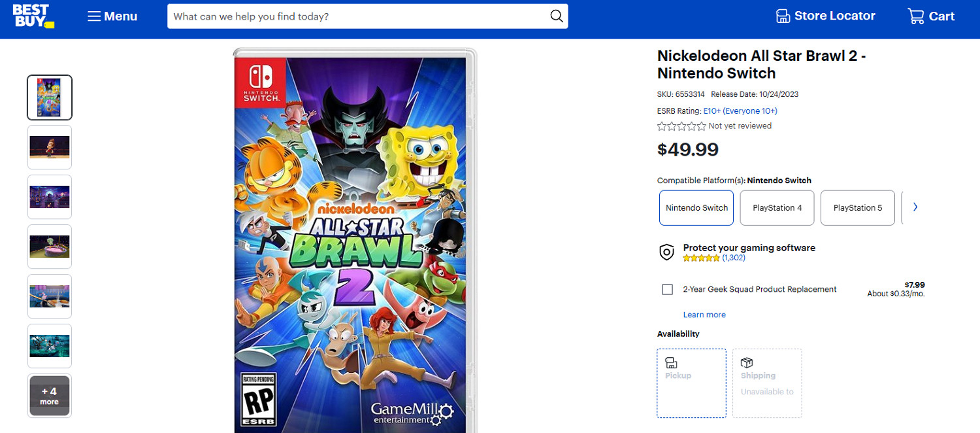Check the 2-Year Geek Squad Replacement box
The image size is (980, 433).
click(x=667, y=290)
